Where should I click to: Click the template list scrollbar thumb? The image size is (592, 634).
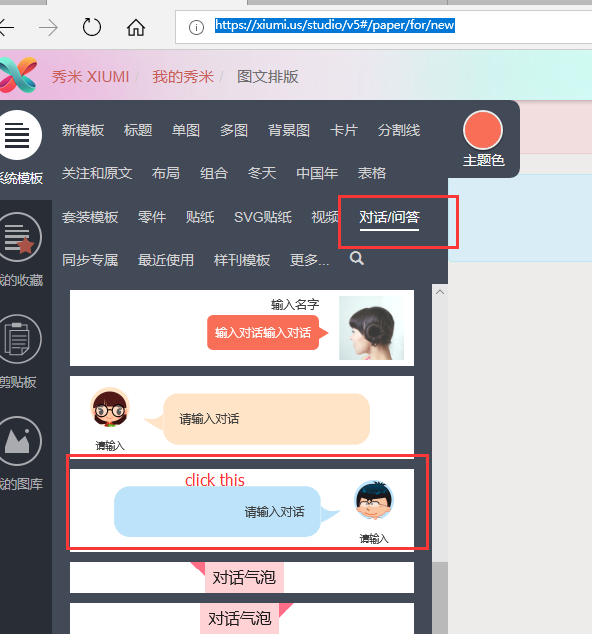click(x=440, y=598)
